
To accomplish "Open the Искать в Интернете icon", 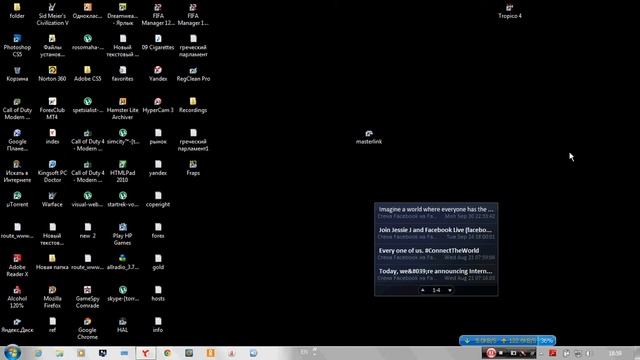I will (17, 171).
